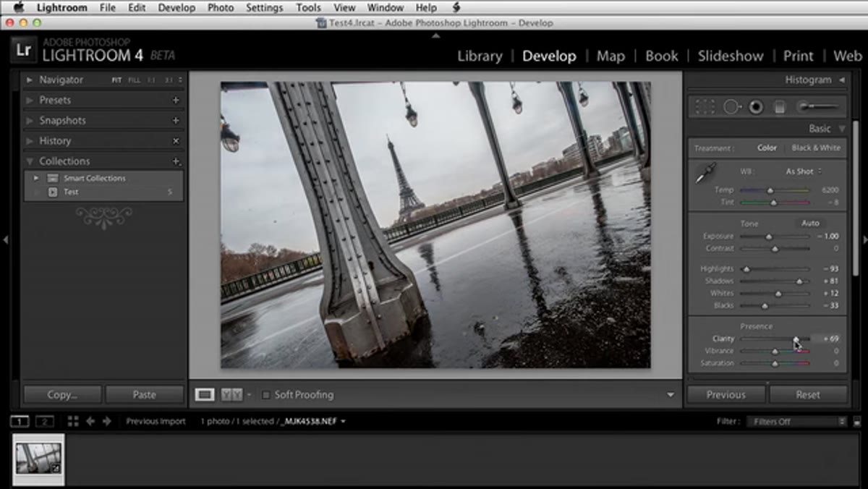868x489 pixels.
Task: Set Navigator zoom to 1:1
Action: pos(152,80)
